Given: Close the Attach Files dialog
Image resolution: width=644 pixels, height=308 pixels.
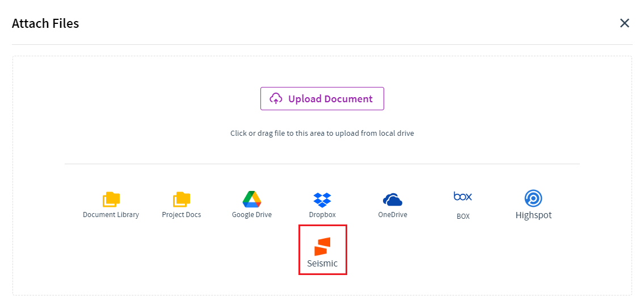Looking at the screenshot, I should (624, 23).
